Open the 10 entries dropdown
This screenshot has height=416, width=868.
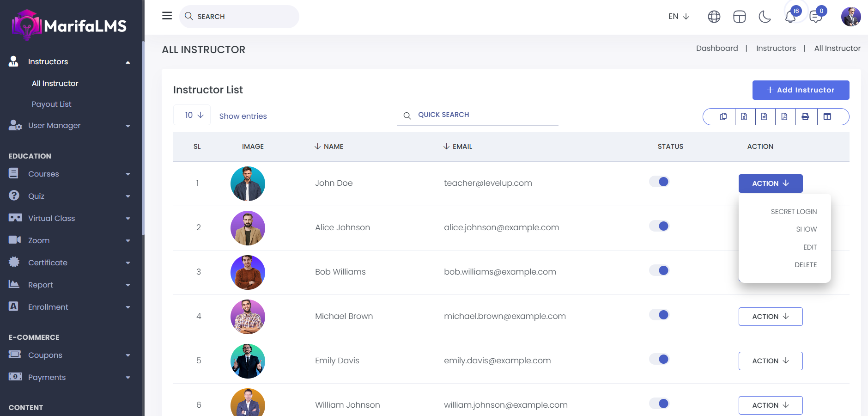[192, 115]
